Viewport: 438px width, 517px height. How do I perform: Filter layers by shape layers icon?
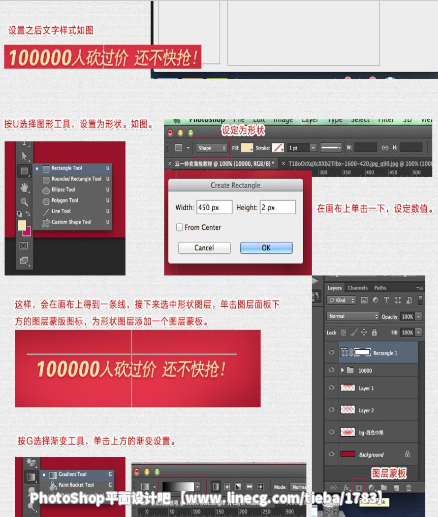[398, 300]
